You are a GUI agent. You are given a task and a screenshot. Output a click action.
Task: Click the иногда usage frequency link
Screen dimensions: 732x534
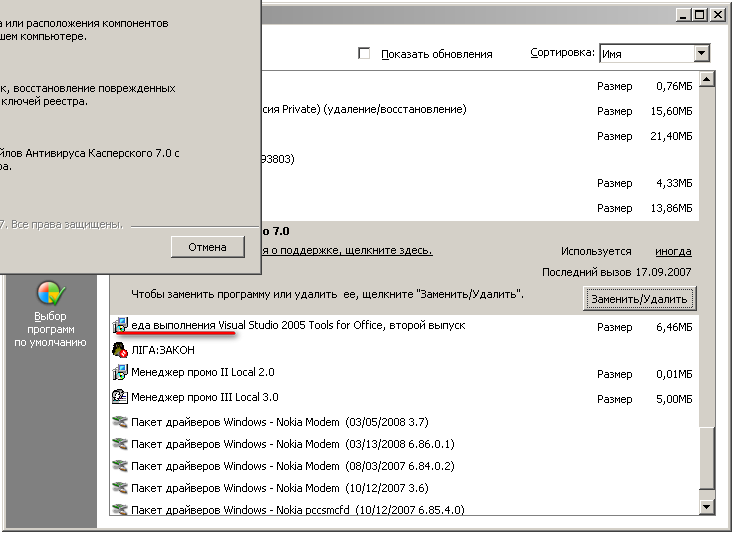click(673, 251)
